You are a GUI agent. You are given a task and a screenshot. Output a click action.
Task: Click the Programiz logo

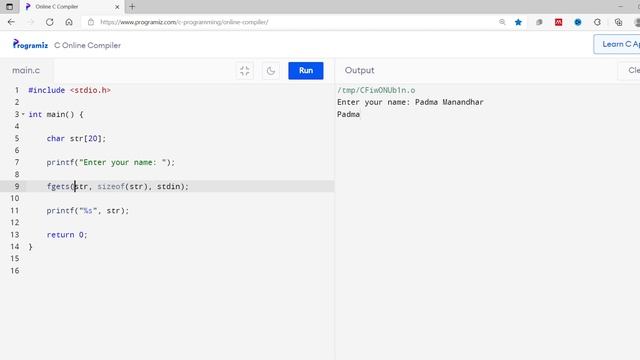click(30, 44)
